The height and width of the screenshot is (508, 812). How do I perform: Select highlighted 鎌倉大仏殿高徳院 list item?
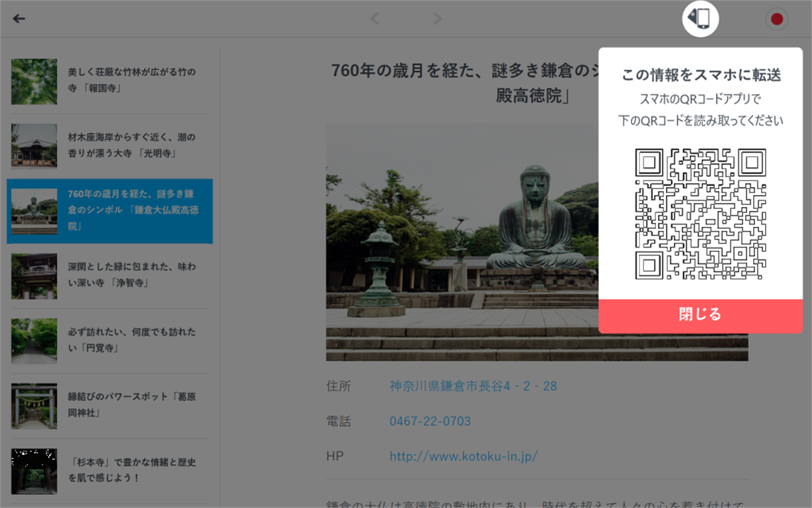pyautogui.click(x=110, y=211)
